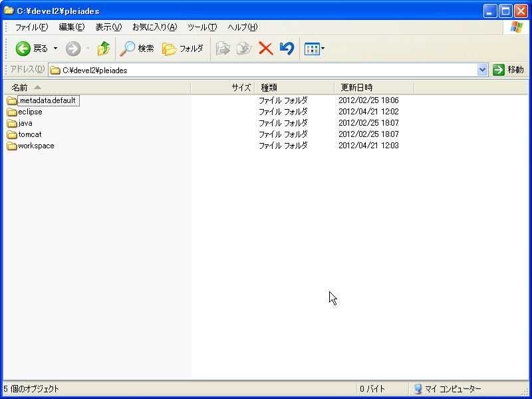The image size is (532, 399).
Task: Click the My Computer status bar icon
Action: pyautogui.click(x=418, y=389)
